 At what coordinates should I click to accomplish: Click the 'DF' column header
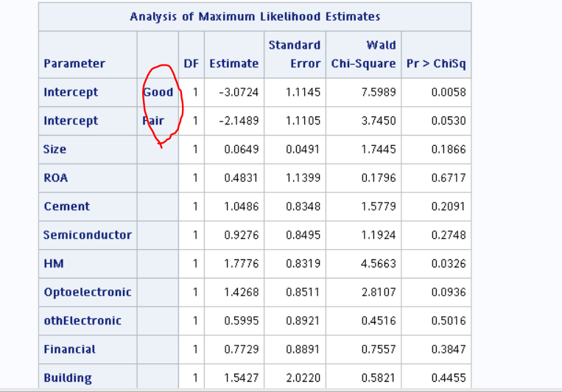click(191, 63)
